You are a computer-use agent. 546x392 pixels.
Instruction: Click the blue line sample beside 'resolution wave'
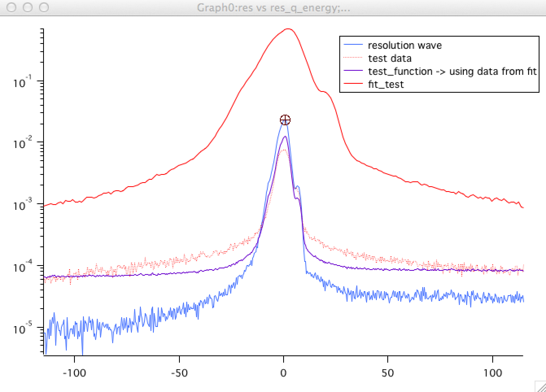(x=353, y=45)
